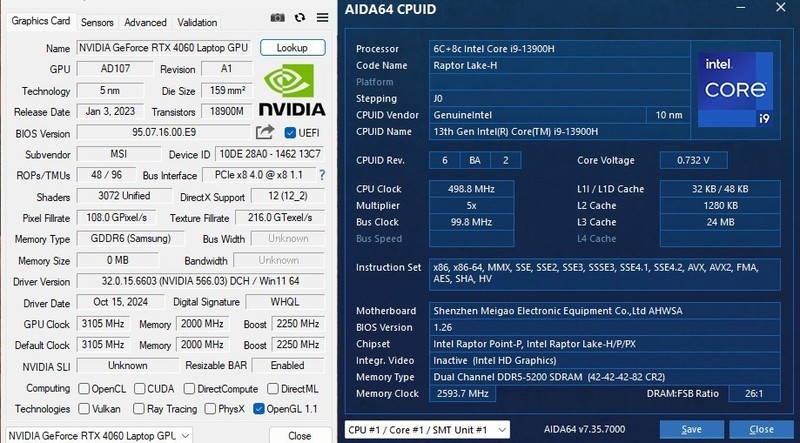This screenshot has height=443, width=800.
Task: Click the Chipset Intel Raptor Point-P value
Action: click(605, 344)
